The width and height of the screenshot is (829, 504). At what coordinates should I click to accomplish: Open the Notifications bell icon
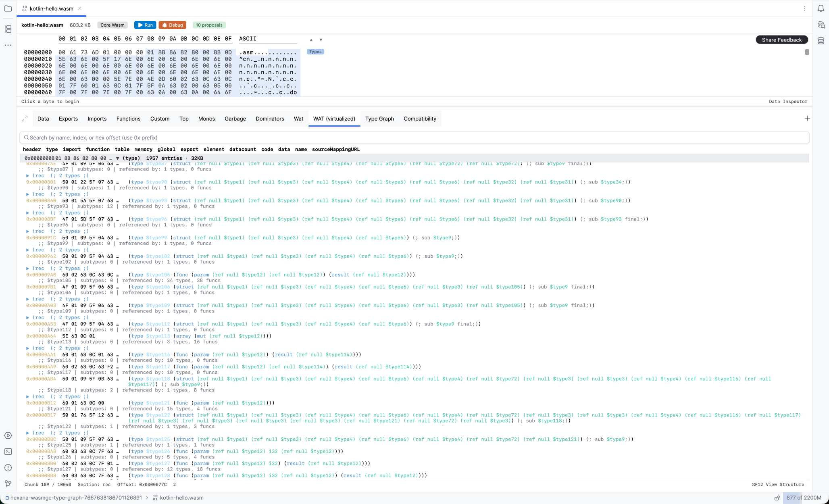point(821,8)
